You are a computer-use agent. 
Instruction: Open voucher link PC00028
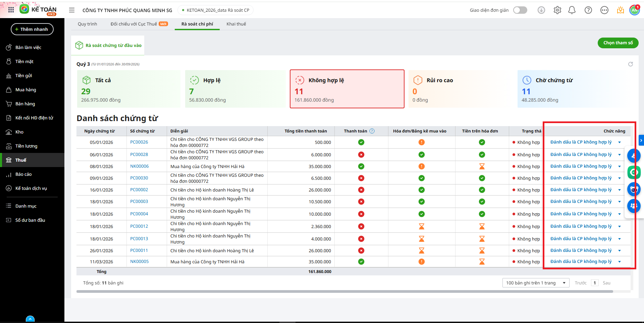pos(139,155)
